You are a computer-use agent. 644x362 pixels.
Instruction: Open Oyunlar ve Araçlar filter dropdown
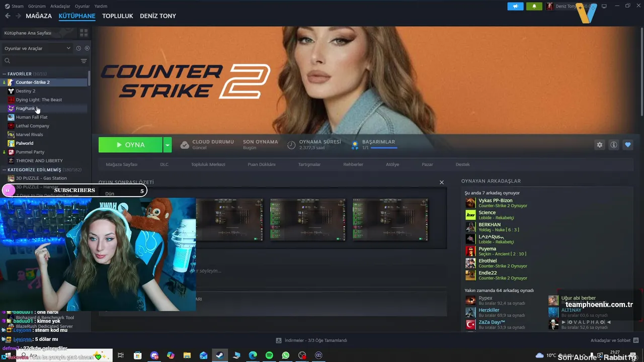tap(37, 48)
